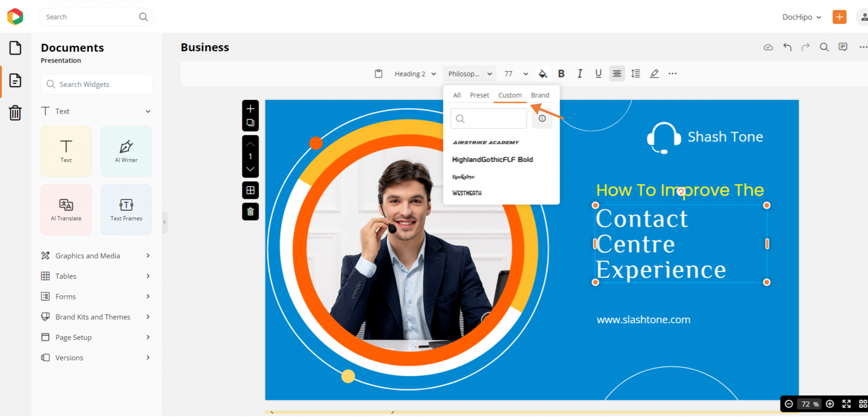868x417 pixels.
Task: Duplicate the page from the canvas toolbar
Action: point(250,122)
